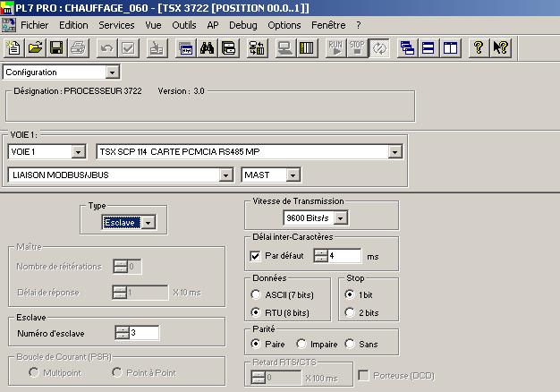Click the undo arrow toolbar icon
The height and width of the screenshot is (392, 560).
(x=106, y=48)
